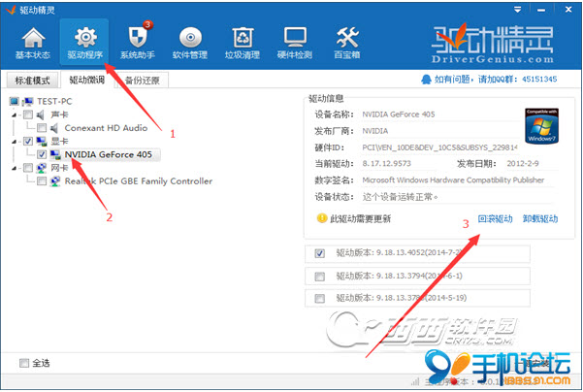Viewport: 583px width, 392px height.
Task: Click the Microsoft Windows Hardware Compatibility Publisher text
Action: [x=453, y=180]
